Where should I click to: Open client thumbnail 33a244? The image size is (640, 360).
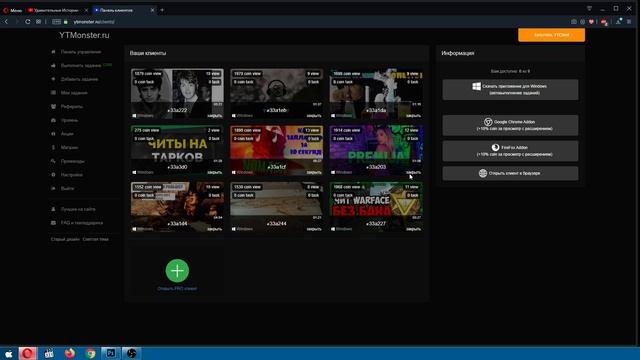click(276, 207)
